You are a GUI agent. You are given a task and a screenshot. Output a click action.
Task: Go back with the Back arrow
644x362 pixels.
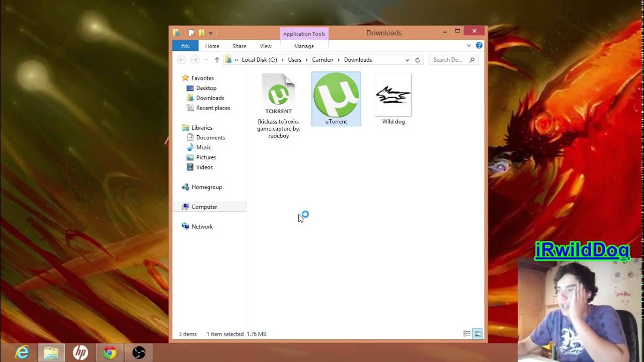click(182, 60)
